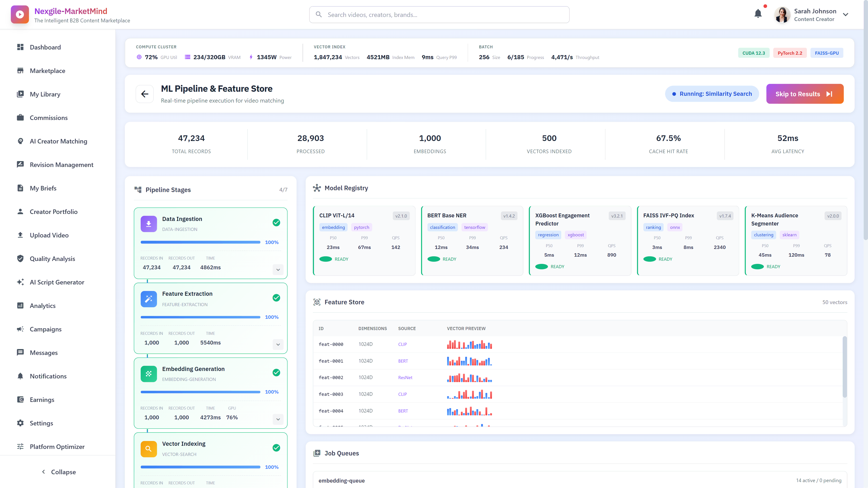Expand the Embedding Generation stage chevron
868x488 pixels.
click(278, 419)
